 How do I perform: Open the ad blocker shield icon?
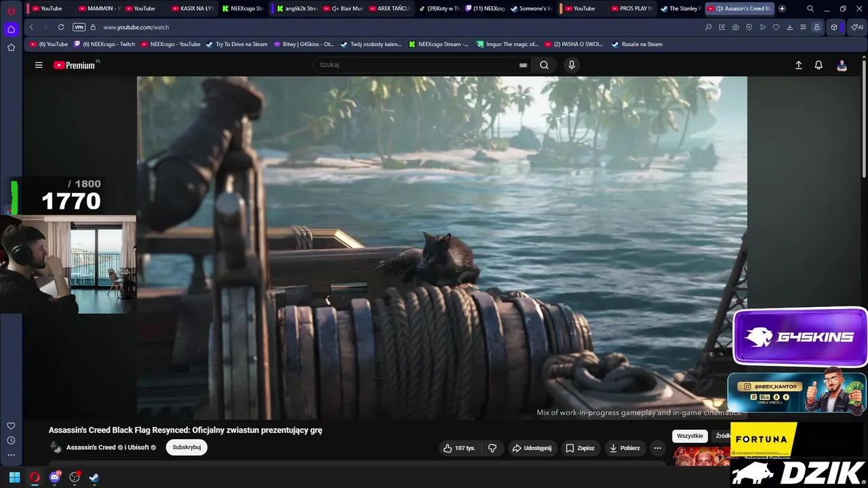tap(749, 27)
